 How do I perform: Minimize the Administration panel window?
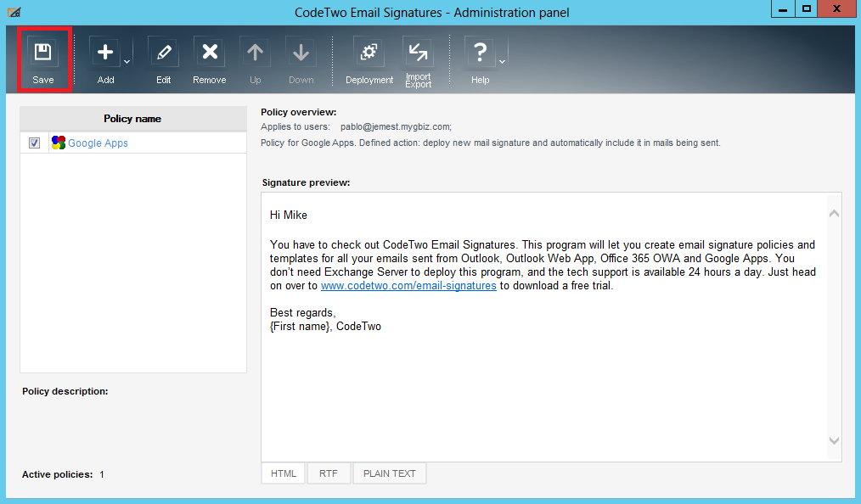pos(783,8)
